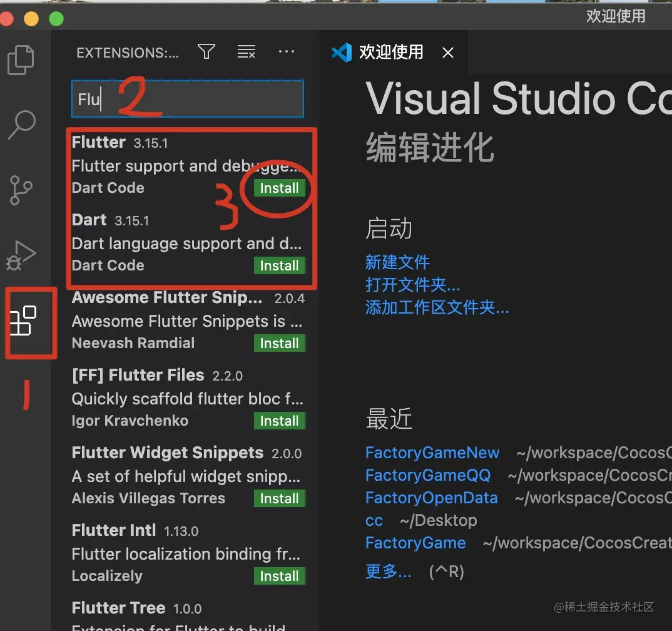Image resolution: width=672 pixels, height=631 pixels.
Task: Open the Extensions view icon
Action: (23, 321)
